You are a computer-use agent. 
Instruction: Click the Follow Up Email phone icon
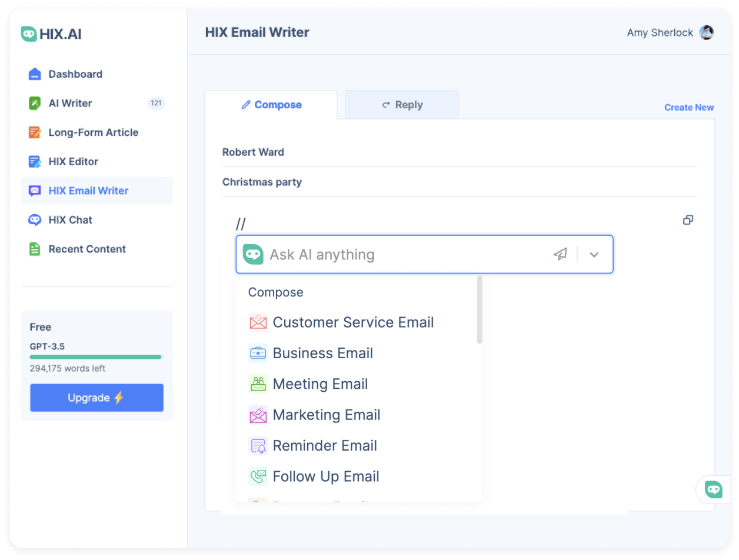[x=258, y=476]
